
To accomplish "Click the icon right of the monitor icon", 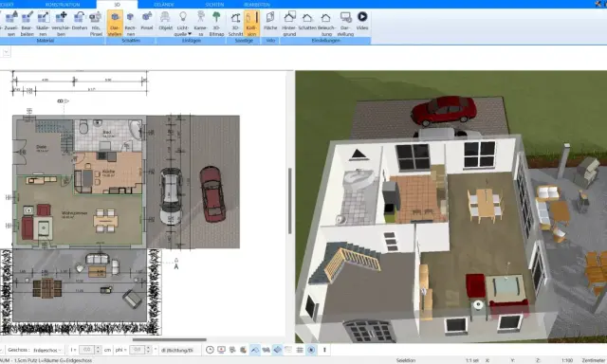I will pos(232,350).
